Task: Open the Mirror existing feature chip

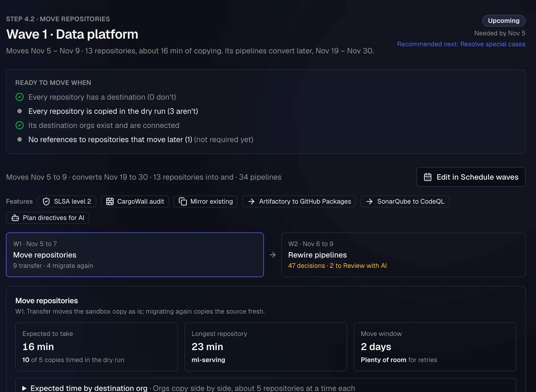Action: [x=206, y=201]
